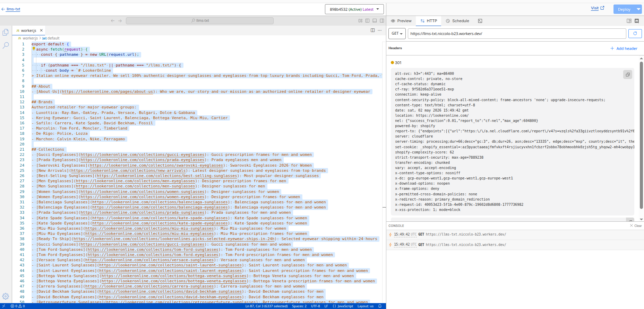The image size is (644, 309).
Task: Click the UTF-8 encoding status
Action: click(316, 306)
